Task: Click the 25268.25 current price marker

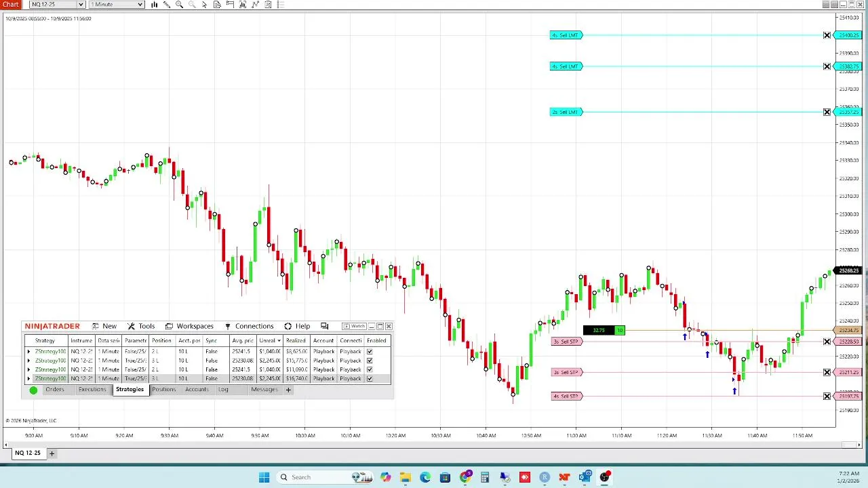Action: (849, 271)
